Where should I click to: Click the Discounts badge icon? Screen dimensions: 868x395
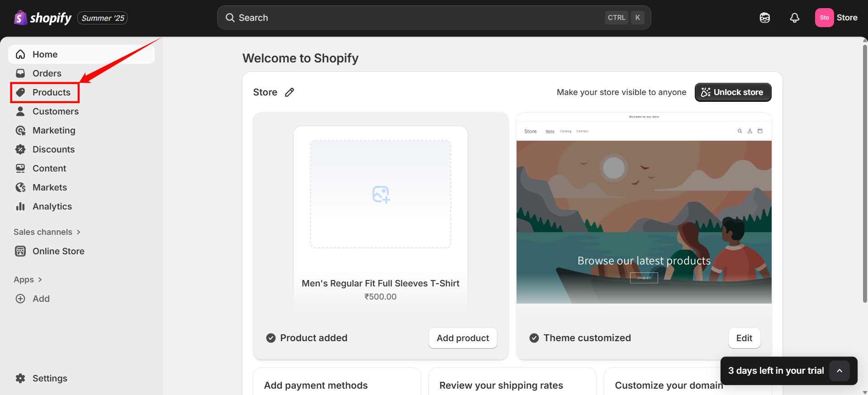click(x=20, y=149)
